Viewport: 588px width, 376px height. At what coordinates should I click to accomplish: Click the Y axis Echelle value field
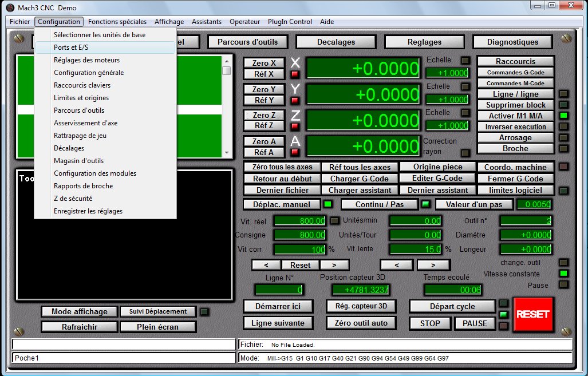447,100
